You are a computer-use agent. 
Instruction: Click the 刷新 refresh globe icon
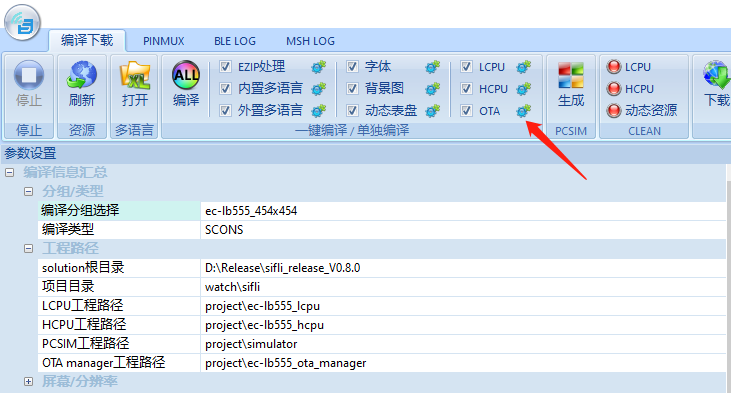pyautogui.click(x=82, y=75)
